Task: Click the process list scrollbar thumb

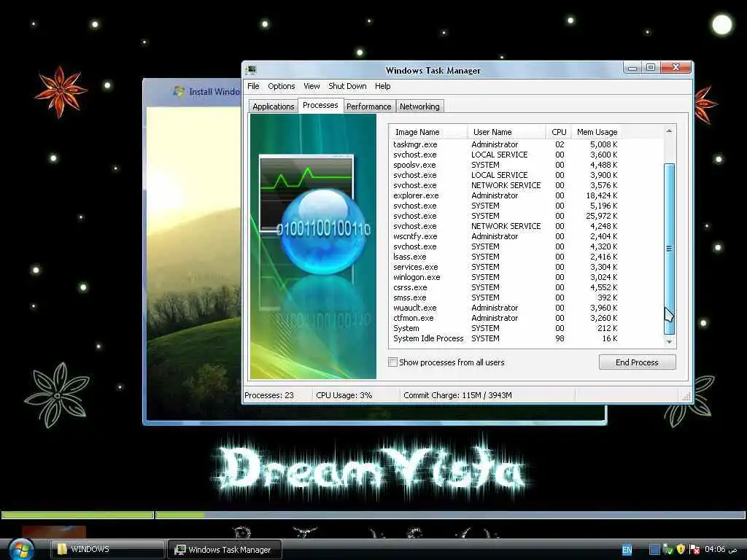Action: point(669,249)
